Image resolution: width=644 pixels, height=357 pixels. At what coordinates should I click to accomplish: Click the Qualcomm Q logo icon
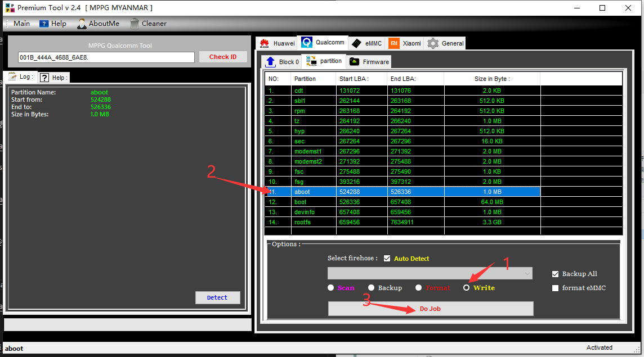(307, 42)
